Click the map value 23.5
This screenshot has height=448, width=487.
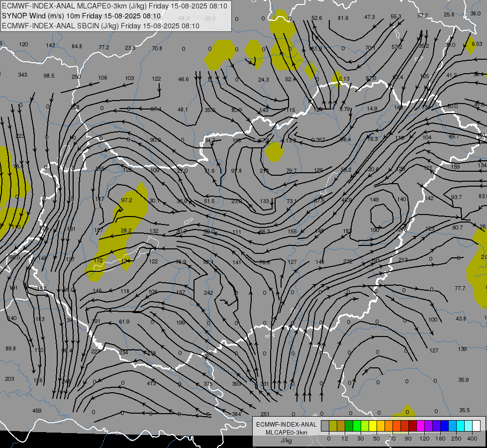[x=130, y=48]
